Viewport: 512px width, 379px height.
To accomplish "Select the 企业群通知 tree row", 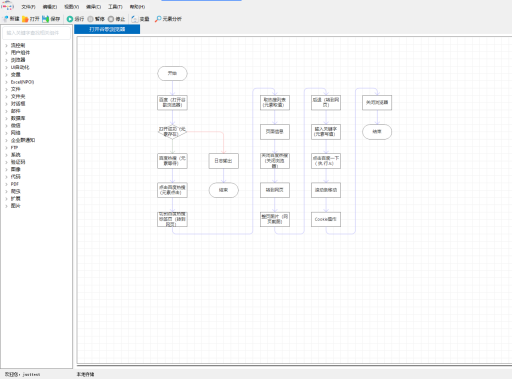I will pos(23,140).
